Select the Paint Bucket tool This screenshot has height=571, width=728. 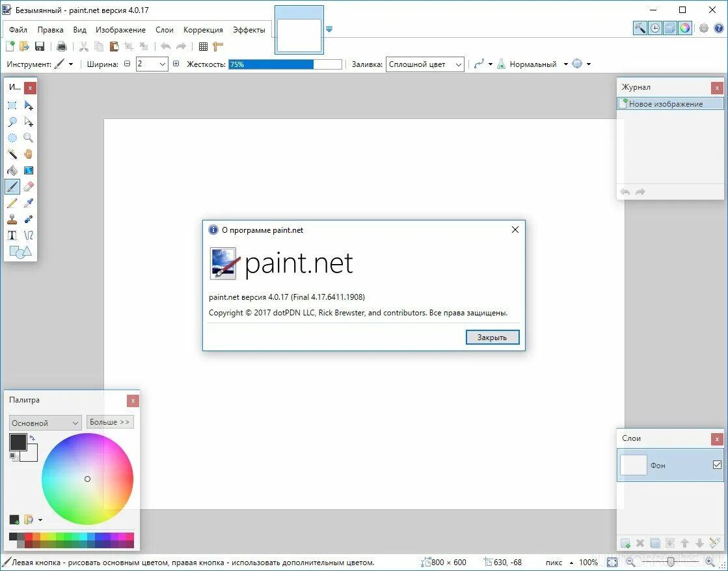point(12,170)
